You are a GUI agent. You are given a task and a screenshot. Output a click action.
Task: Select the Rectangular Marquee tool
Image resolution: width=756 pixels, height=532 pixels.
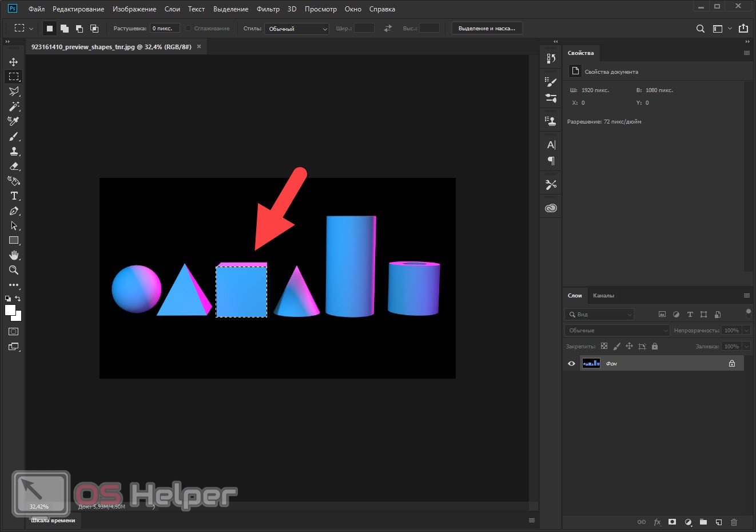point(14,77)
